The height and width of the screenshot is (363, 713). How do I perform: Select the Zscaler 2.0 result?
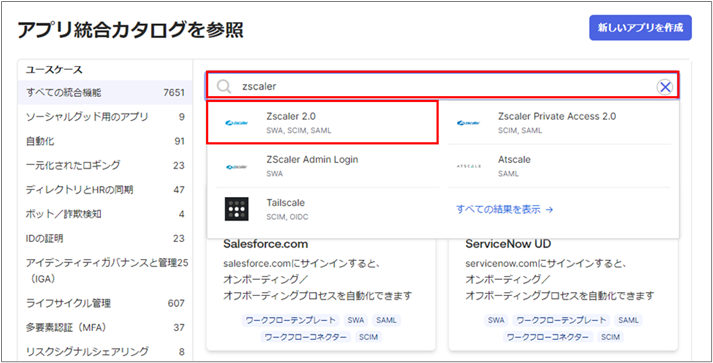tap(322, 123)
